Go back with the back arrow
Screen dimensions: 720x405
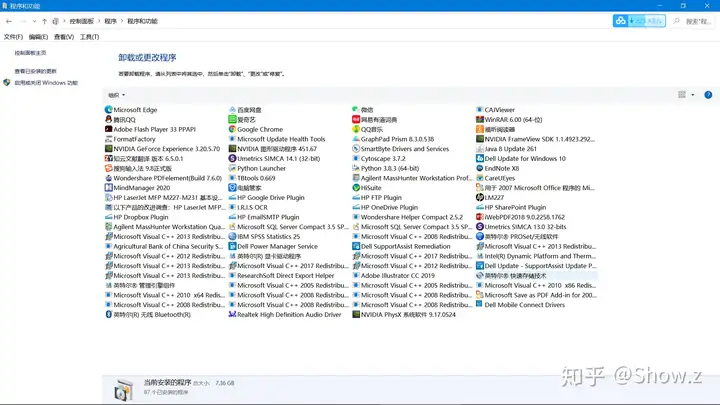pos(9,21)
